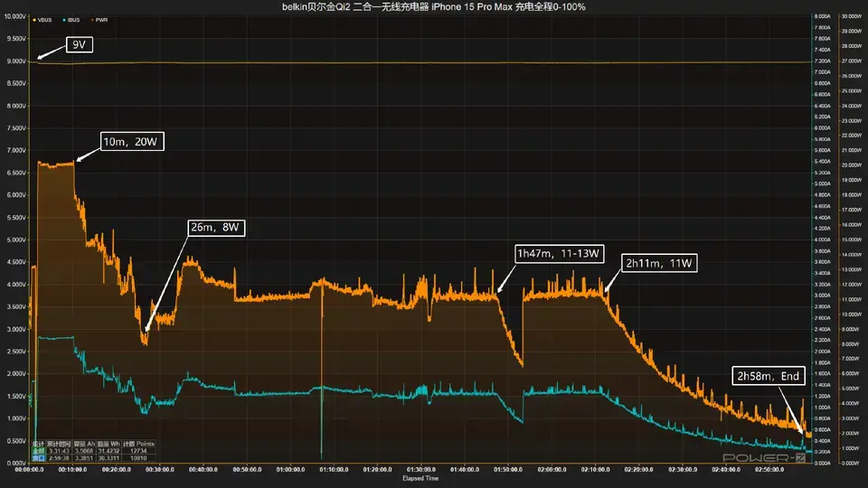The width and height of the screenshot is (868, 488).
Task: Click the 5.000V label on the voltage axis
Action: [16, 240]
